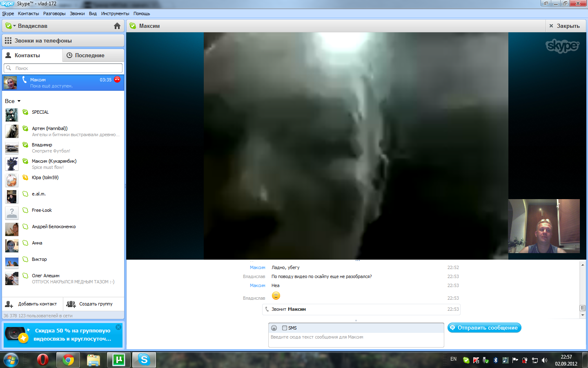
Task: Click the Skype taskbar button
Action: [144, 360]
